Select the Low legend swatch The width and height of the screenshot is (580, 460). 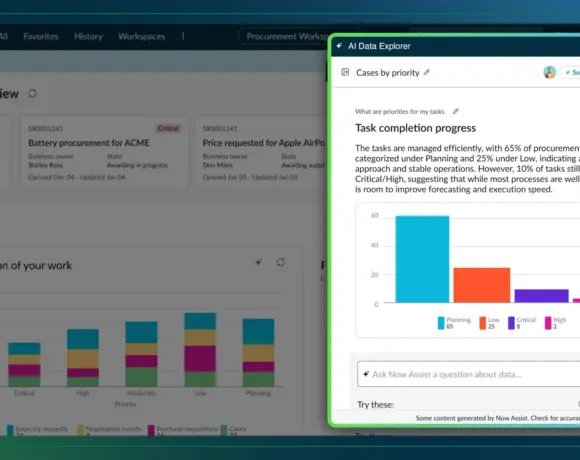[x=482, y=323]
